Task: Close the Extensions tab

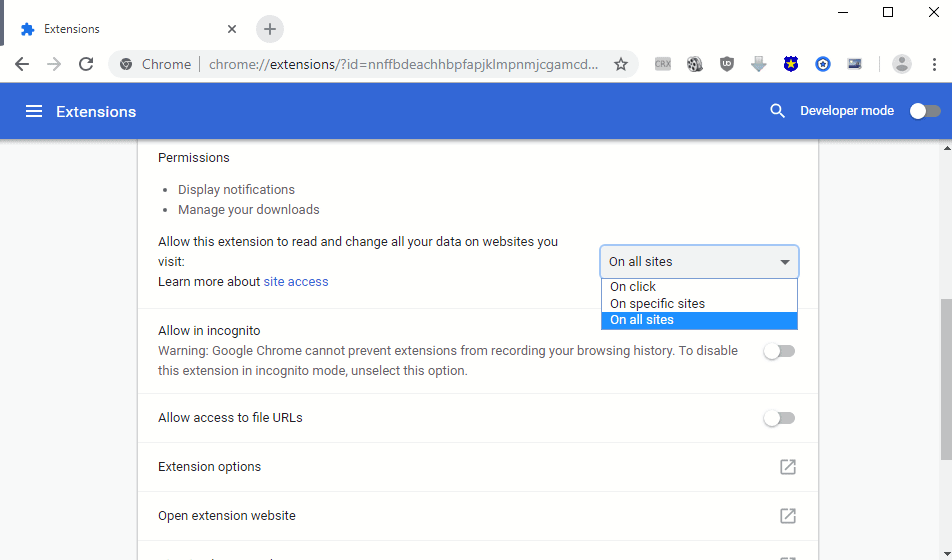Action: click(232, 29)
